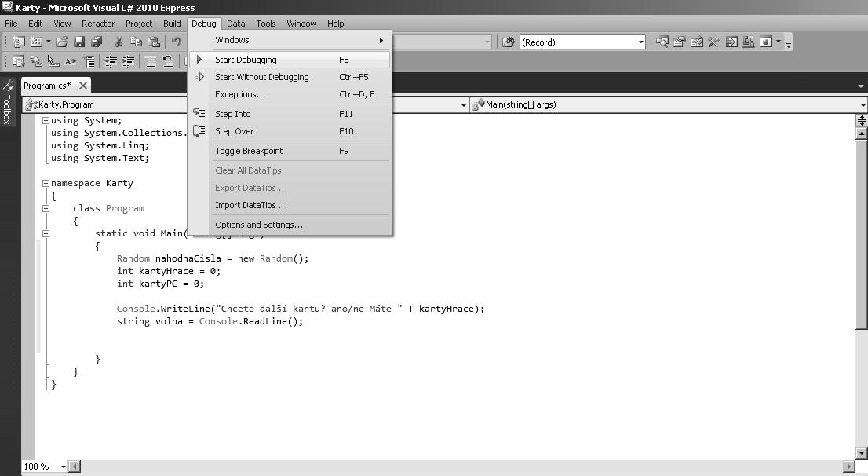Click the Uncomment Selected Lines icon
This screenshot has height=476, width=868.
pyautogui.click(x=168, y=61)
